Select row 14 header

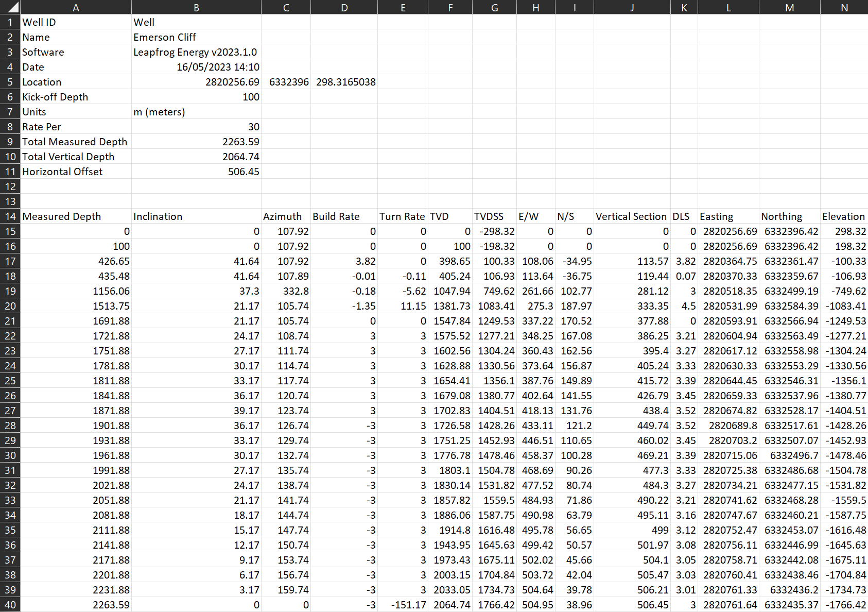[x=10, y=216]
